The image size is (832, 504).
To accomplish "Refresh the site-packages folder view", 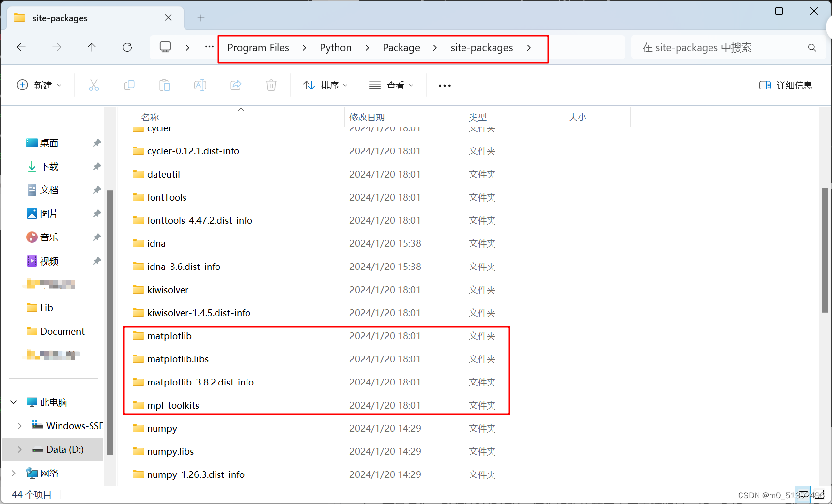I will pyautogui.click(x=127, y=47).
